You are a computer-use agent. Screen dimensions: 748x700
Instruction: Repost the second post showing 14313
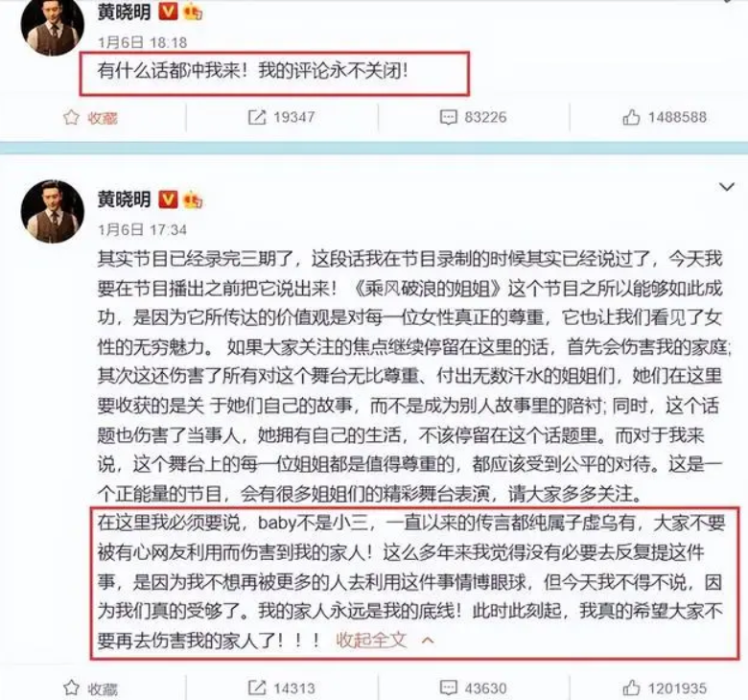pyautogui.click(x=257, y=688)
